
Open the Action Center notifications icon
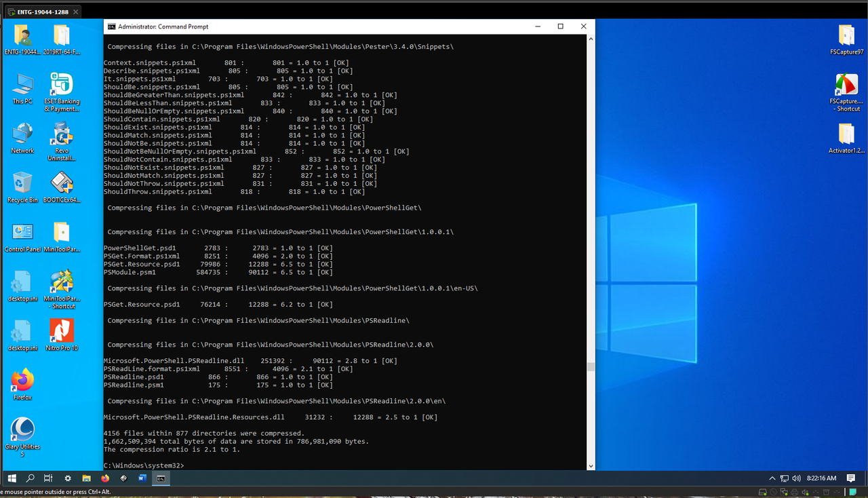851,478
